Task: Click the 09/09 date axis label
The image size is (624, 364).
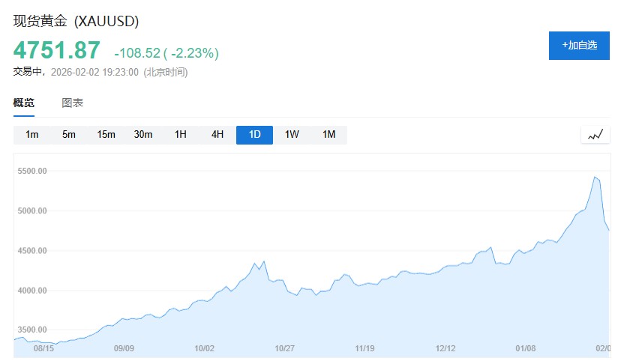Action: click(124, 348)
